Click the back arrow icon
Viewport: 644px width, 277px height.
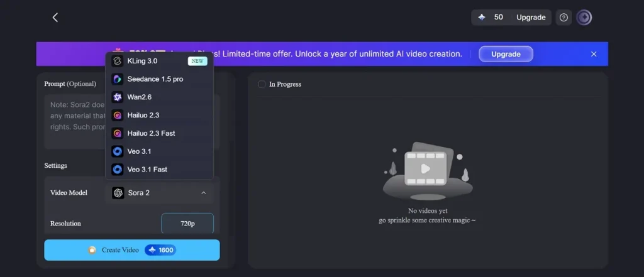click(x=55, y=17)
